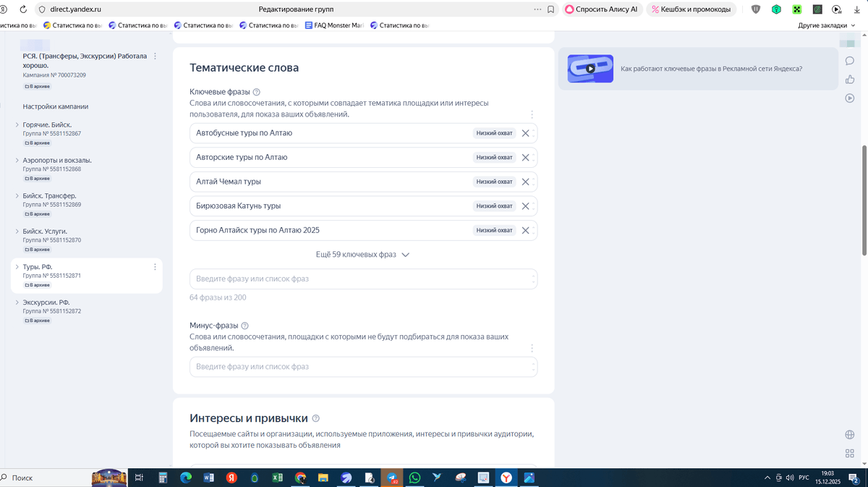Viewport: 868px width, 487px height.
Task: Open Telegram from the taskbar
Action: [391, 478]
